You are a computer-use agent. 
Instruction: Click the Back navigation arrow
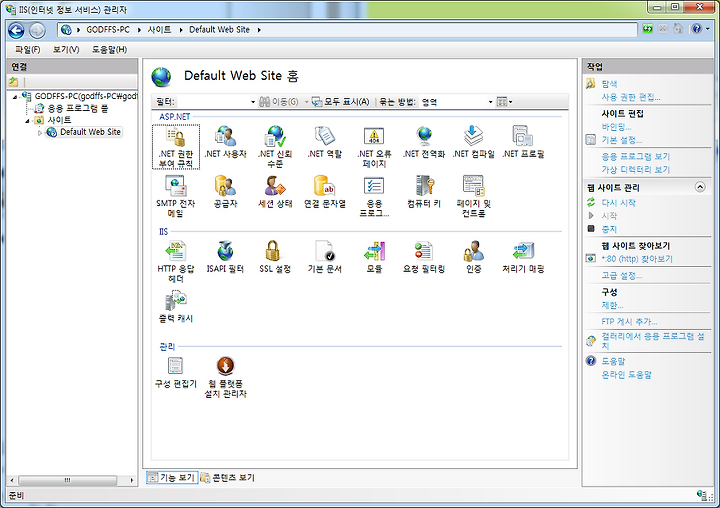point(16,30)
